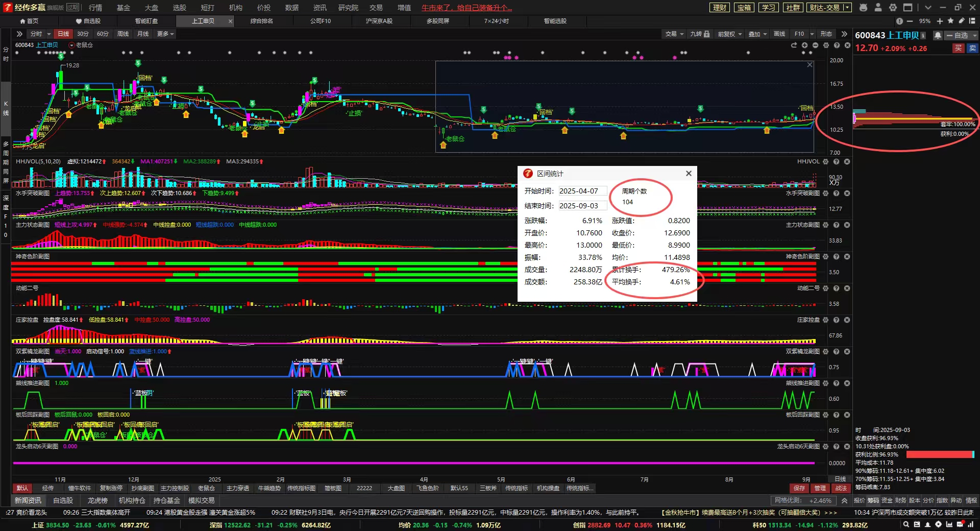Click the message icon with red dot
The height and width of the screenshot is (531, 980).
(960, 524)
